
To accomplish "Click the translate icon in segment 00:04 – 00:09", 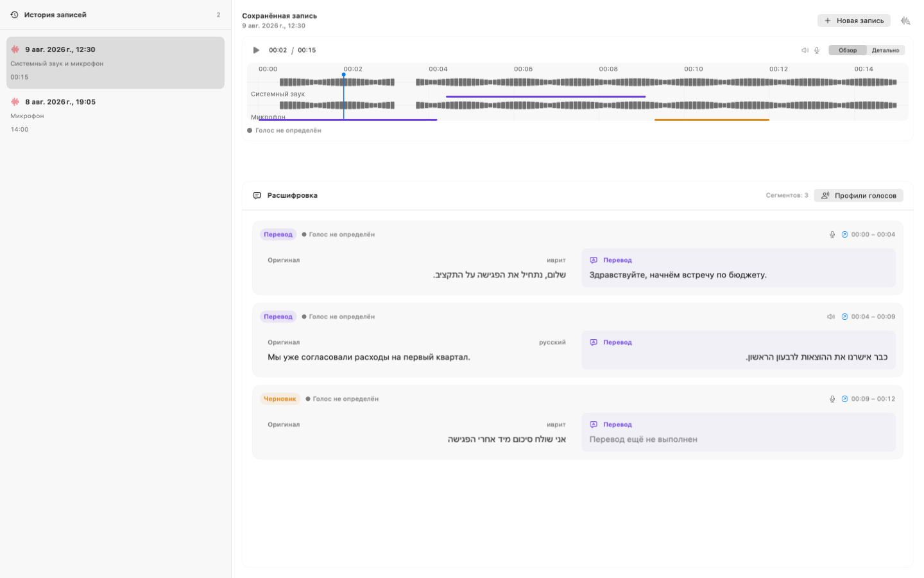I will click(x=594, y=342).
